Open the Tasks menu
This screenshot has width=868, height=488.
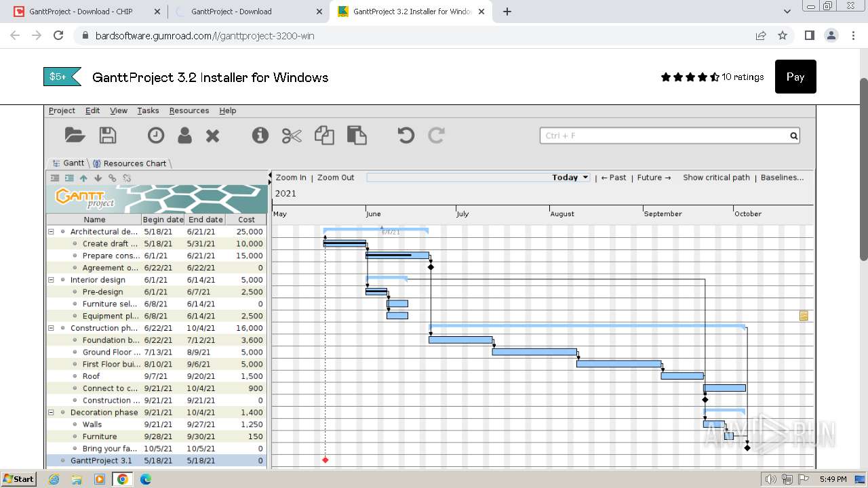[x=148, y=110]
